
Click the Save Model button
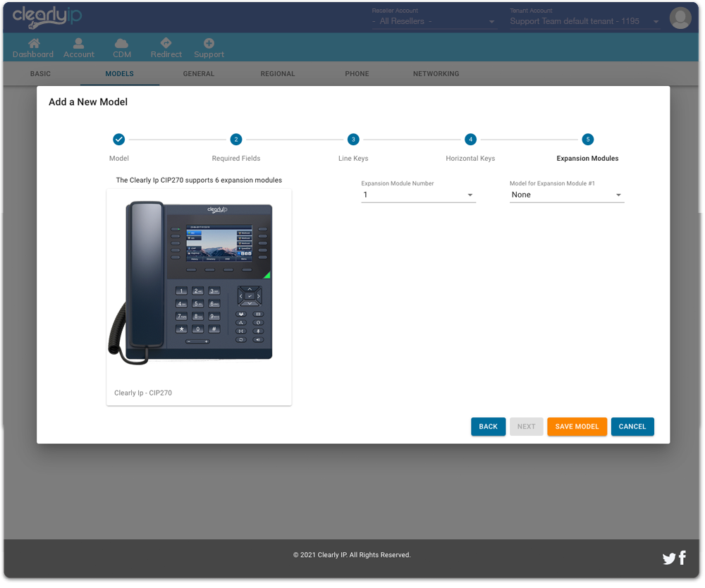click(x=577, y=427)
